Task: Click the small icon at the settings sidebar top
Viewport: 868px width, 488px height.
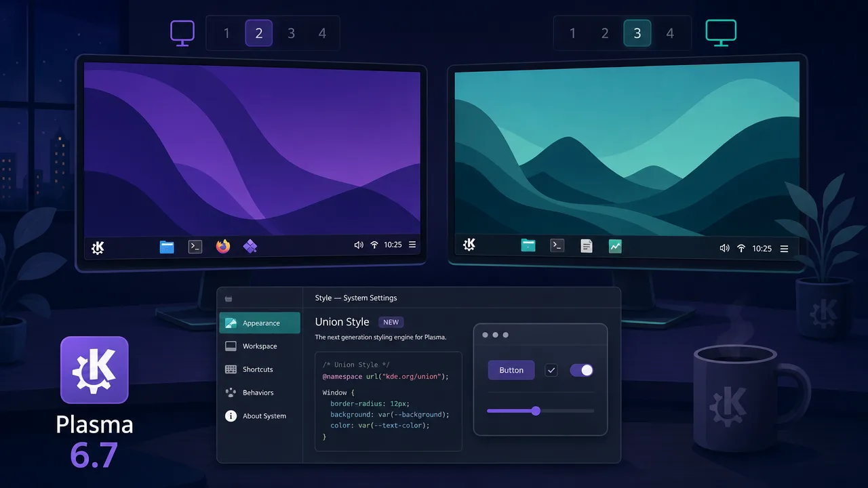Action: click(229, 298)
